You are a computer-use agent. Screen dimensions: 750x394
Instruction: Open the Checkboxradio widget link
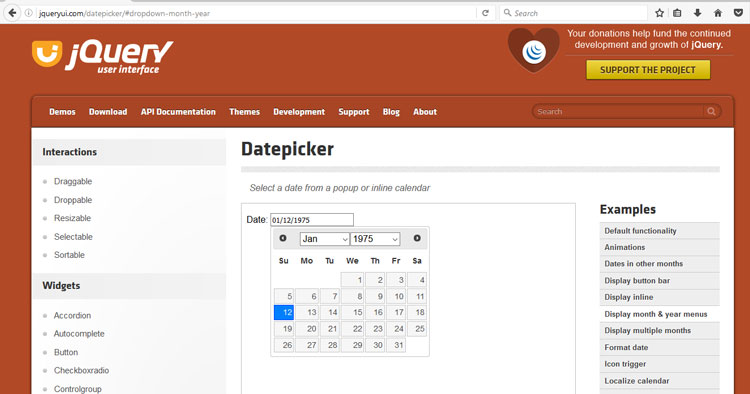point(81,371)
